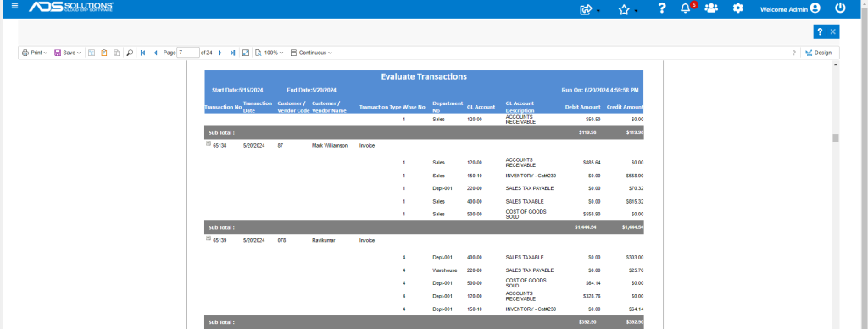Click the ADS Solutions logo
The height and width of the screenshot is (329, 868).
(71, 7)
